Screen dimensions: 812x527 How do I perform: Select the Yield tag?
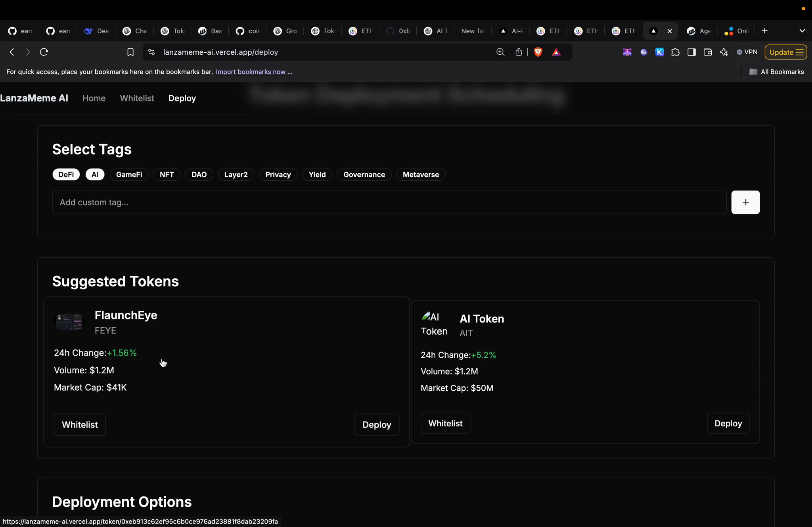[317, 174]
